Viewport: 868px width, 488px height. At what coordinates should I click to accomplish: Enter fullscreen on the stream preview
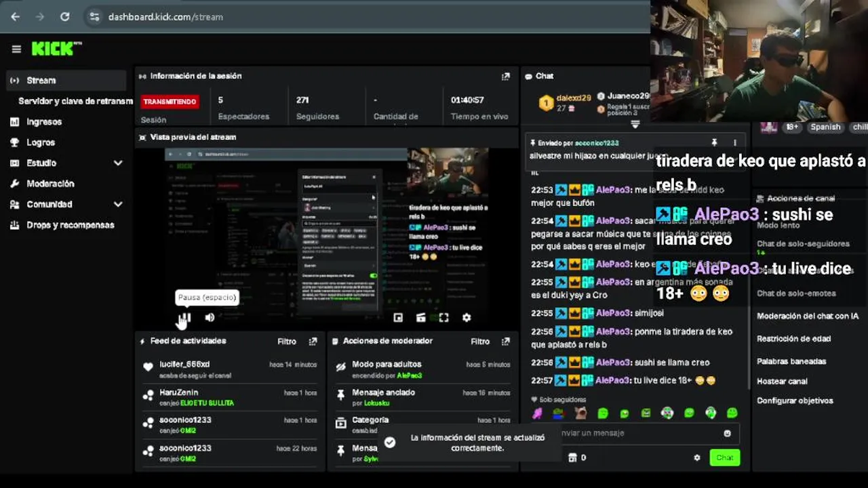coord(443,317)
